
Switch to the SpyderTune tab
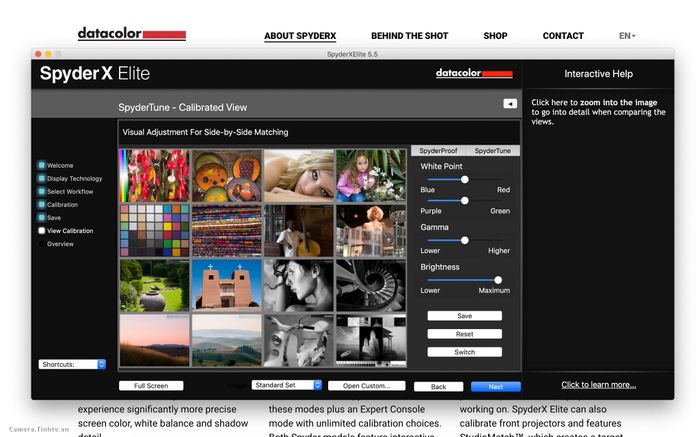tap(492, 151)
